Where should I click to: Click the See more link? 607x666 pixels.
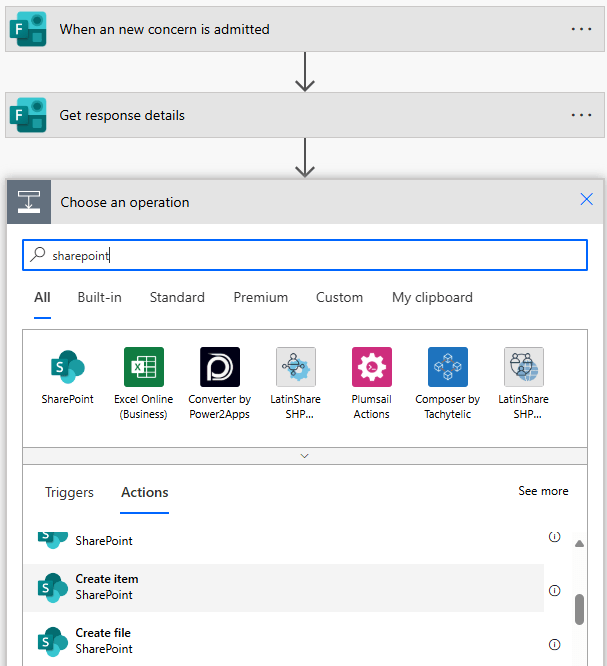click(x=543, y=491)
